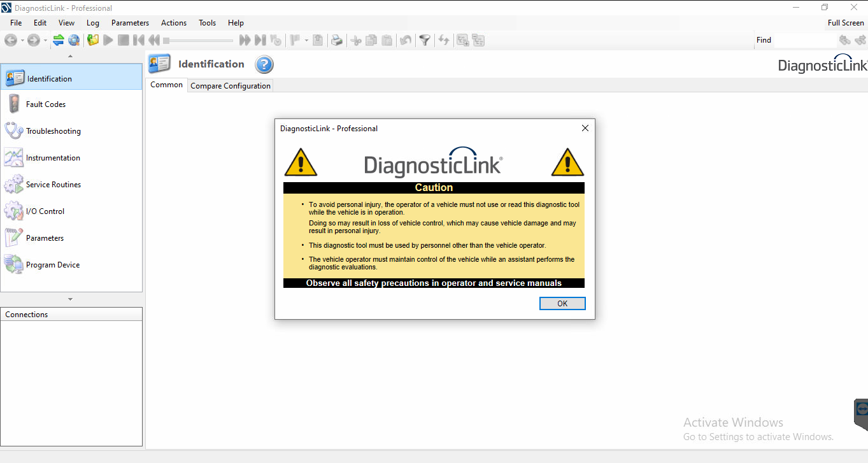This screenshot has height=463, width=868.
Task: Open the Actions menu
Action: pos(174,23)
